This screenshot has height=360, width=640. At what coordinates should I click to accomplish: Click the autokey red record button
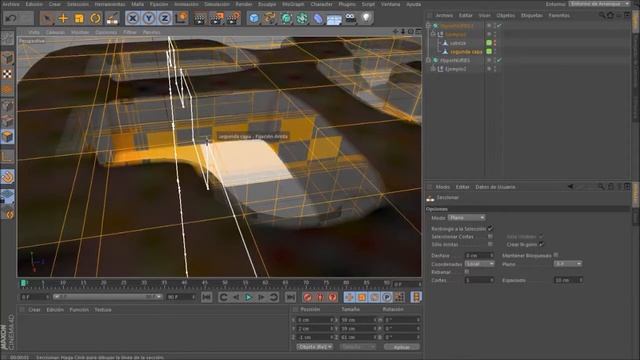coord(320,297)
